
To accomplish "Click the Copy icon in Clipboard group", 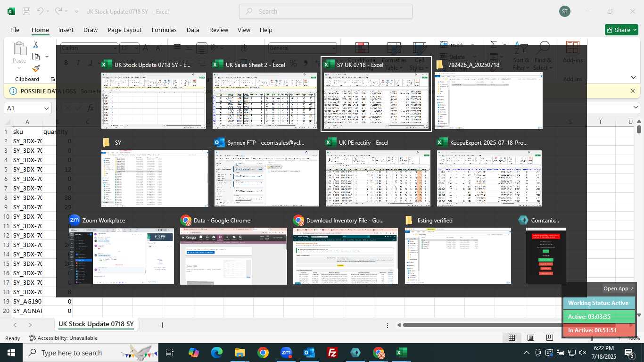I will point(36,57).
